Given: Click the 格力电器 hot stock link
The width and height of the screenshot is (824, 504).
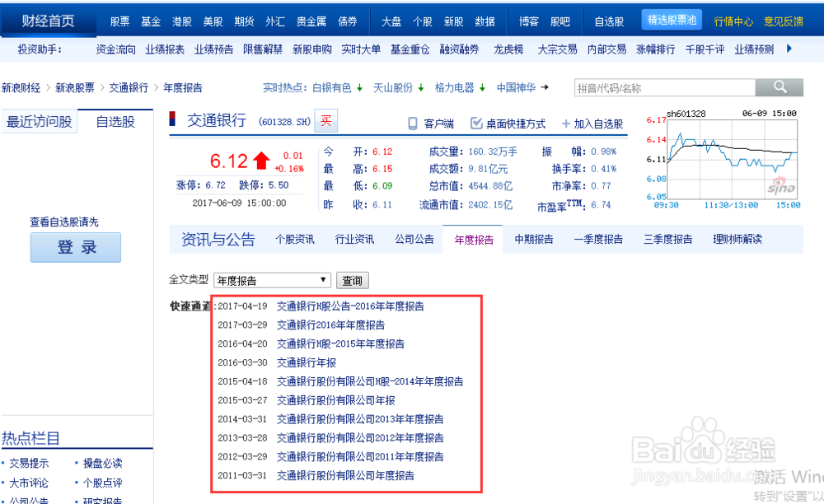Looking at the screenshot, I should tap(454, 87).
